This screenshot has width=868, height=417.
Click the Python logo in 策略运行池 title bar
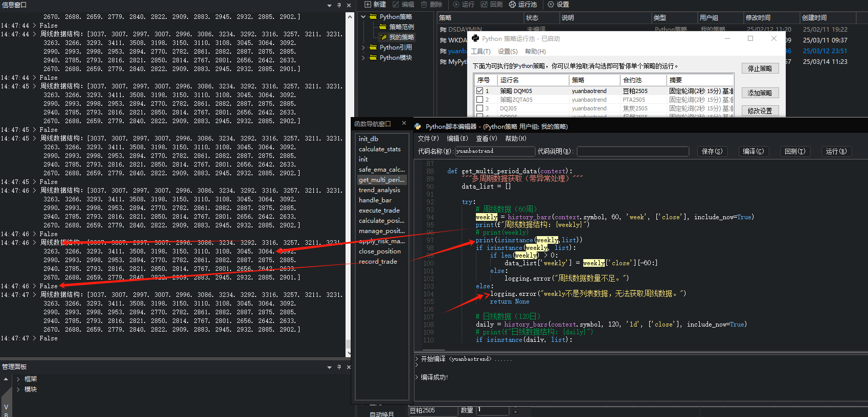(475, 38)
